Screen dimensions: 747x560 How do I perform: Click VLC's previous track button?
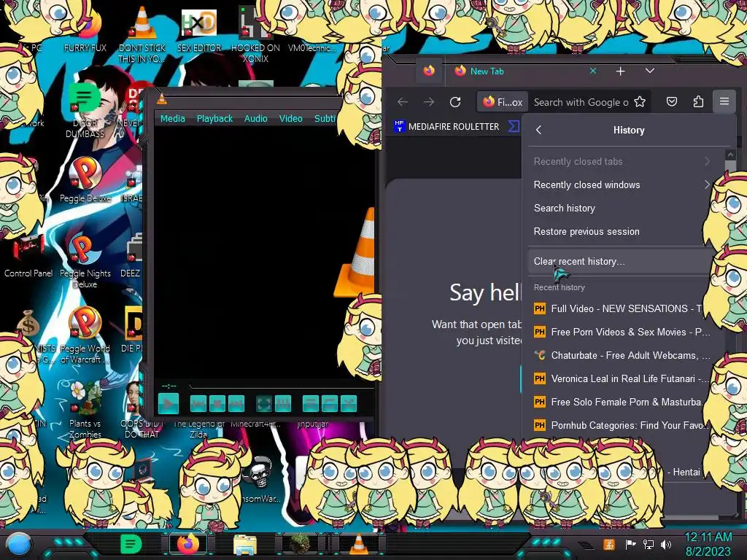(x=198, y=404)
